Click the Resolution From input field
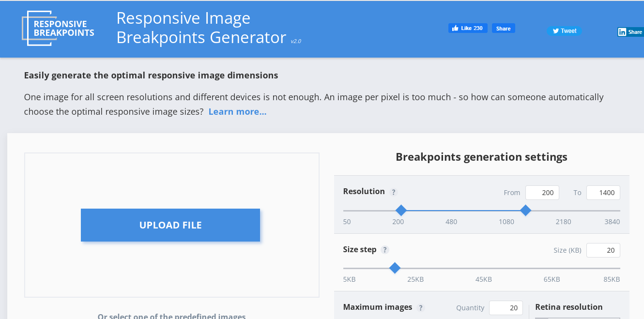The image size is (644, 319). 542,193
